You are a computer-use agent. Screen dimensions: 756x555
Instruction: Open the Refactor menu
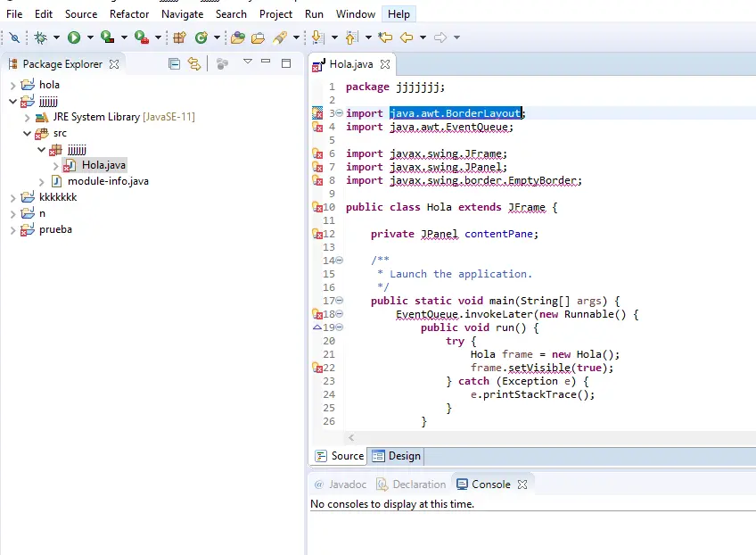129,13
